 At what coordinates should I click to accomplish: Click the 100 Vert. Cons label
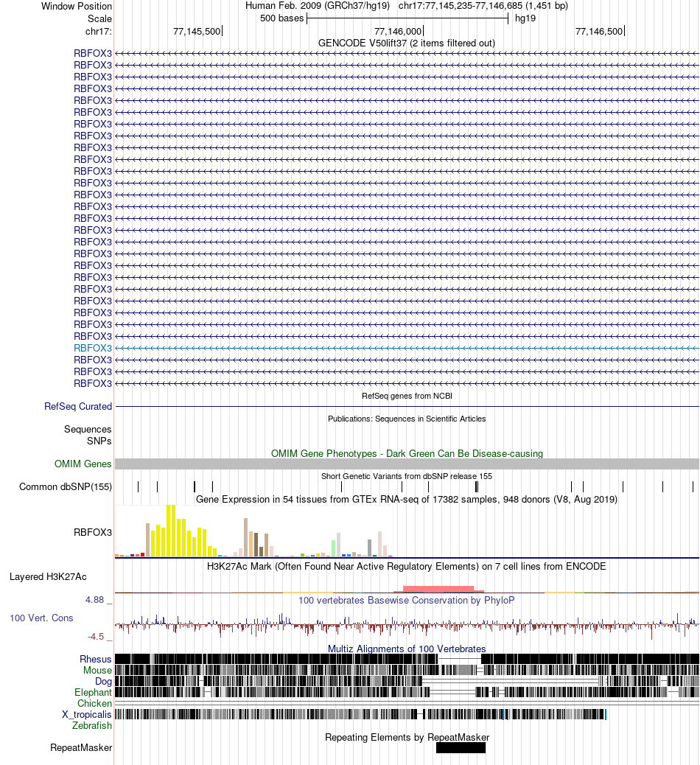[x=41, y=618]
